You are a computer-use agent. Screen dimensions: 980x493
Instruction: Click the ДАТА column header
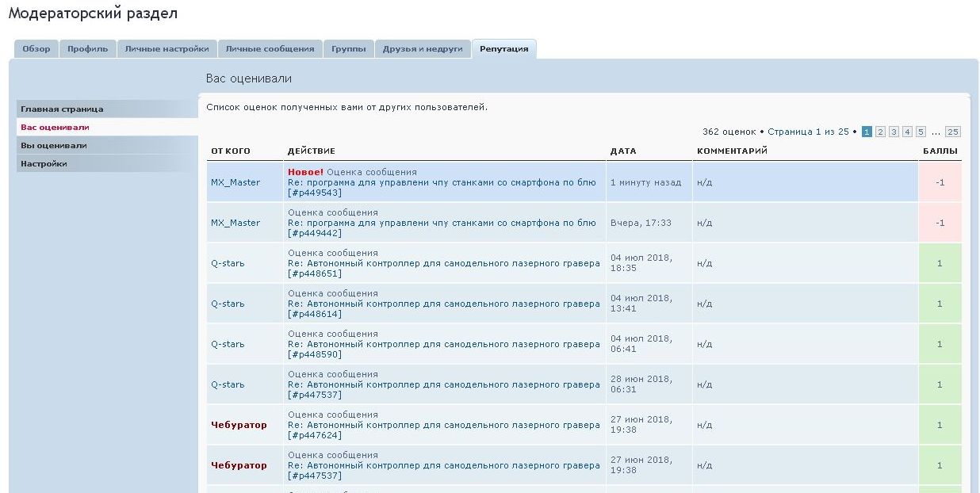(x=623, y=151)
